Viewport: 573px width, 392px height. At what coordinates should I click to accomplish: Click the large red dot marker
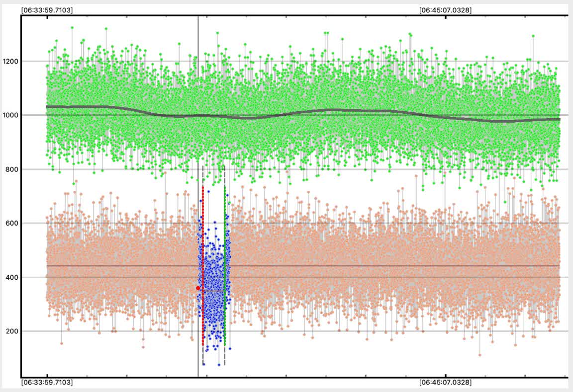tap(198, 288)
